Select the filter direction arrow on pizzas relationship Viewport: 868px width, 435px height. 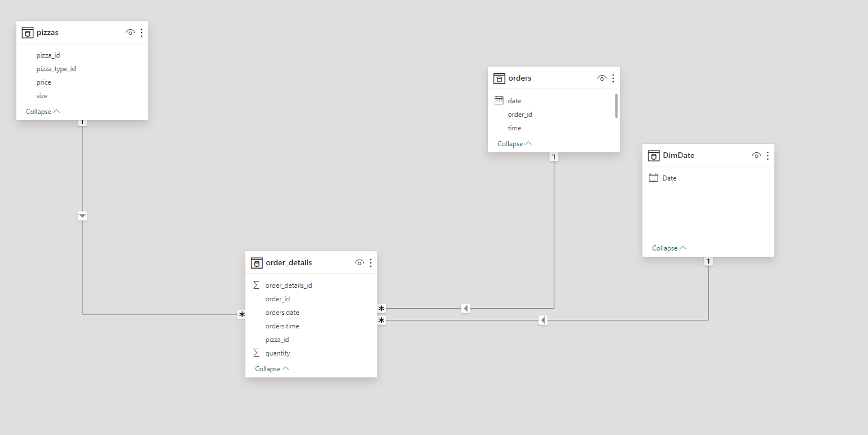tap(82, 216)
